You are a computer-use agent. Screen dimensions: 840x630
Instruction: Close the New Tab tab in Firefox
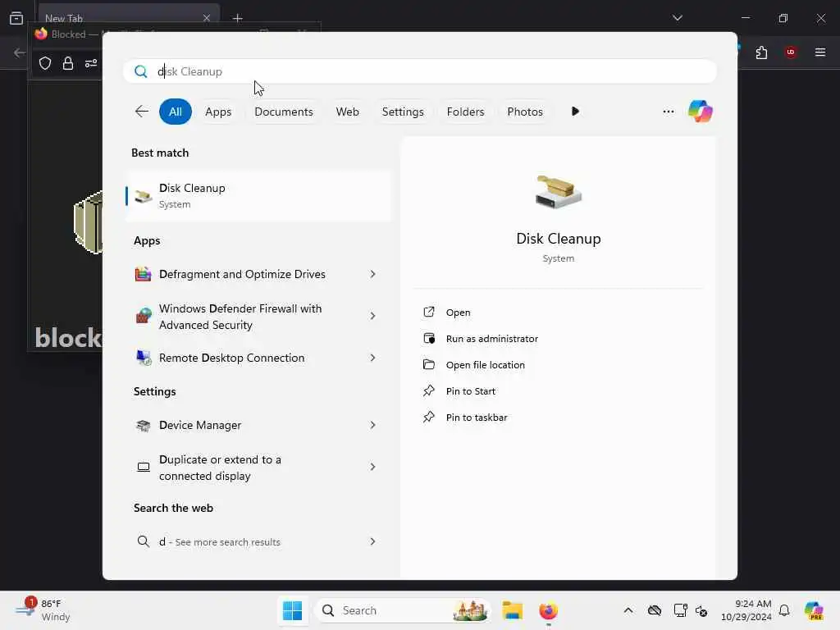[207, 18]
